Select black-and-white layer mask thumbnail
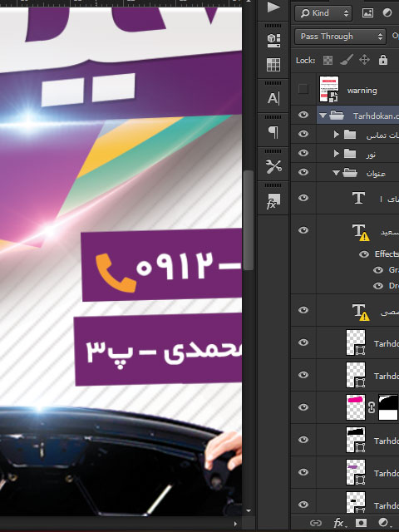The image size is (399, 532). pos(388,407)
